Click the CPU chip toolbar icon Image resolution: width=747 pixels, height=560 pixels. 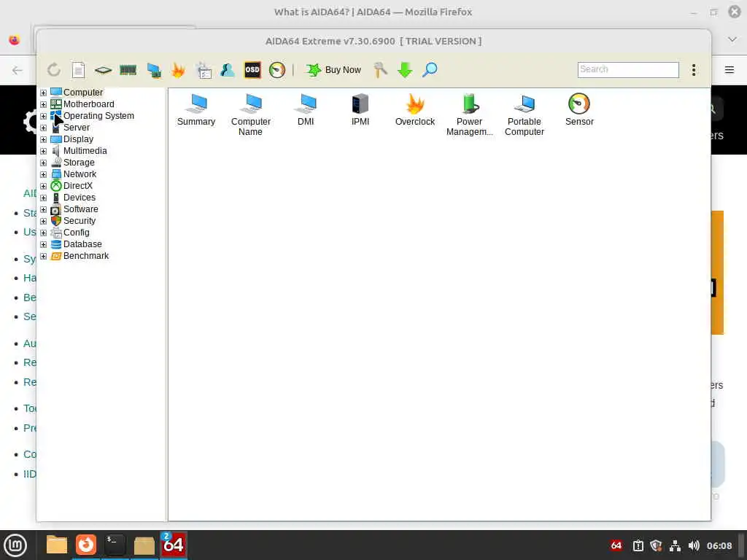pyautogui.click(x=103, y=71)
